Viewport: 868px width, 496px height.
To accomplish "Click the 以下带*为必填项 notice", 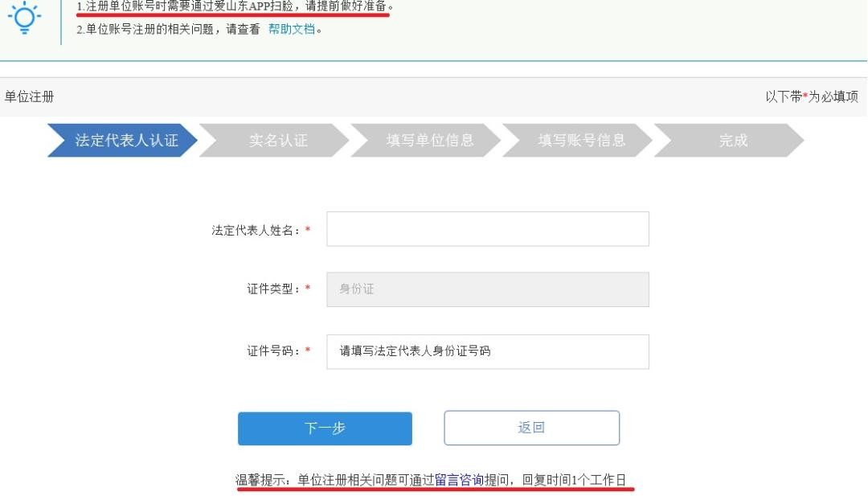I will [x=812, y=97].
